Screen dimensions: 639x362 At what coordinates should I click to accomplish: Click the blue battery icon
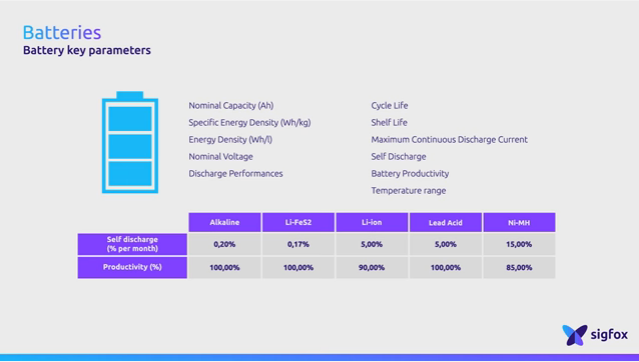coord(130,142)
